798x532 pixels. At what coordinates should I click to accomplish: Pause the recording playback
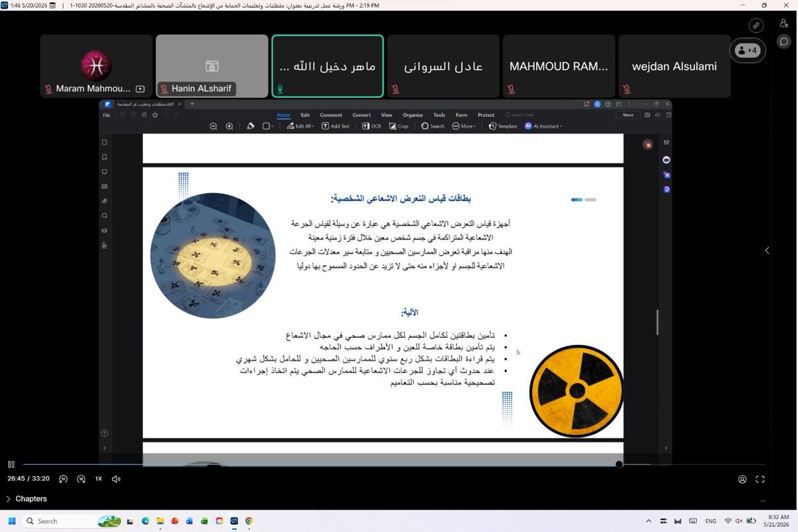pyautogui.click(x=11, y=464)
